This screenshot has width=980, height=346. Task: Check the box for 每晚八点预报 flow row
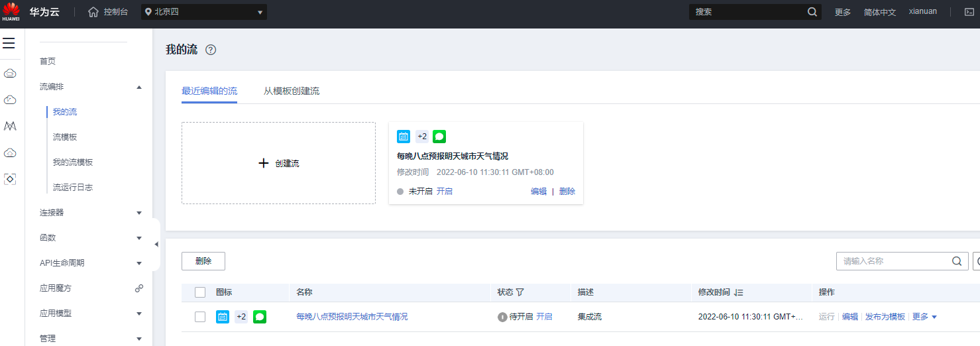(200, 317)
